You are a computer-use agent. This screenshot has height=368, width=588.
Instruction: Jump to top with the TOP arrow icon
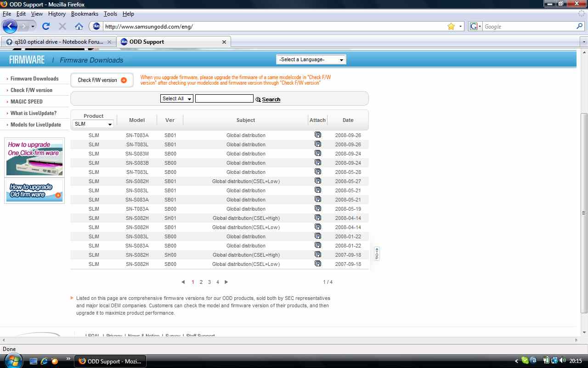coord(377,253)
